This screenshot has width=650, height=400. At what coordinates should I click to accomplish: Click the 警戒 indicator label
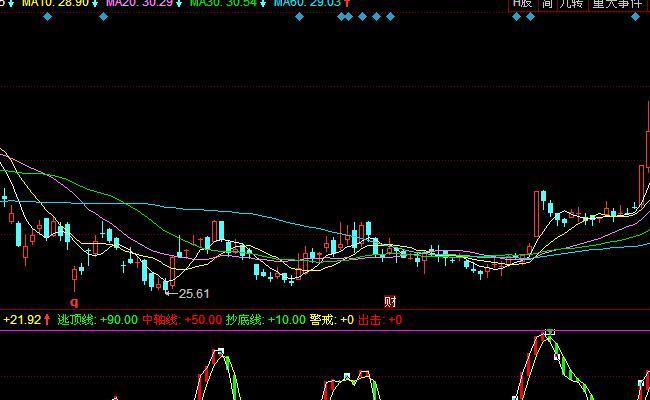[x=332, y=320]
